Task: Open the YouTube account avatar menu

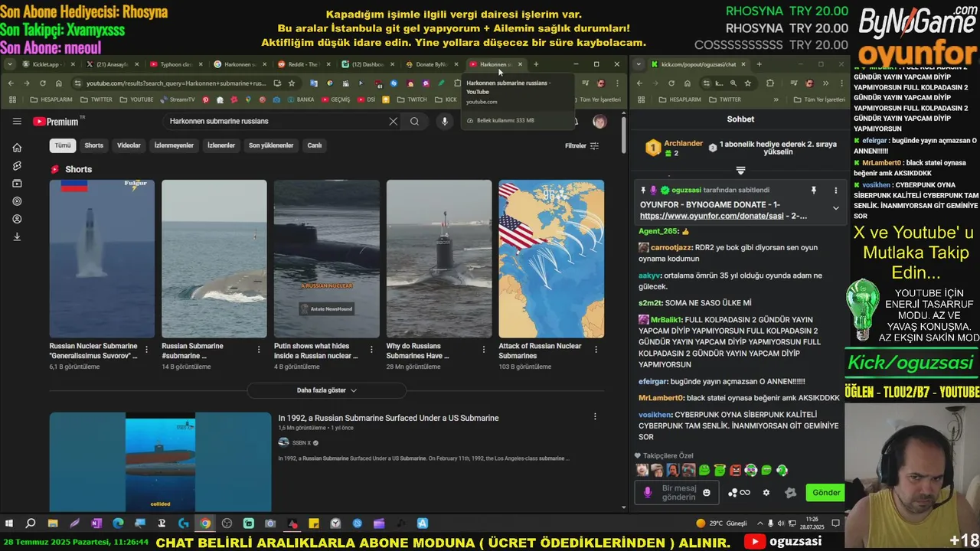Action: 599,121
